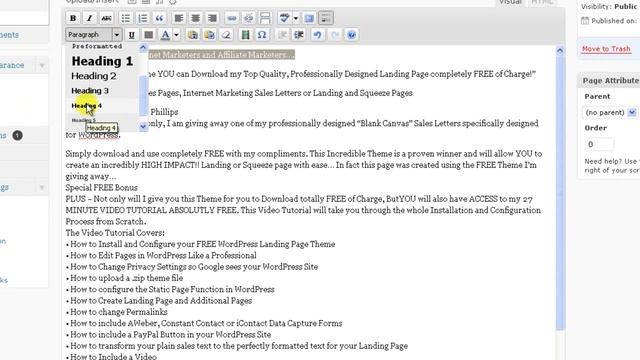Click the 'Special FREE Bonus' line
This screenshot has height=360, width=640.
click(102, 188)
